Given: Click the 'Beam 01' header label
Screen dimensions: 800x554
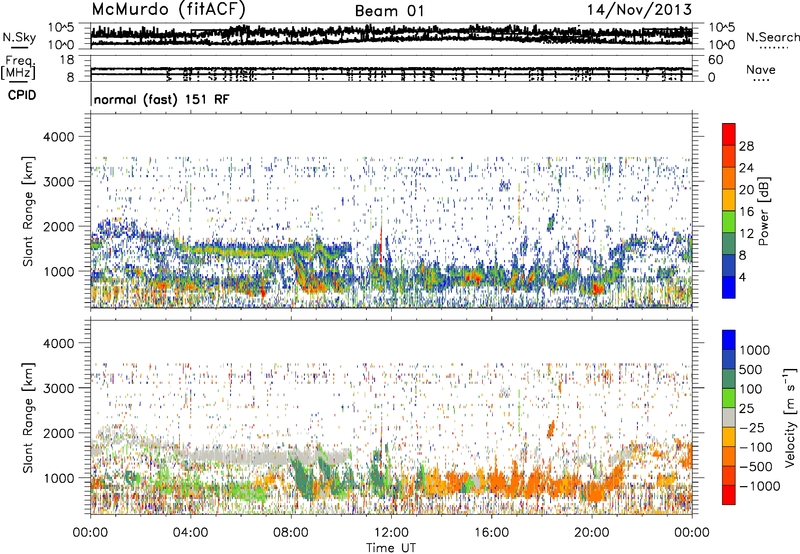Looking at the screenshot, I should [x=389, y=11].
